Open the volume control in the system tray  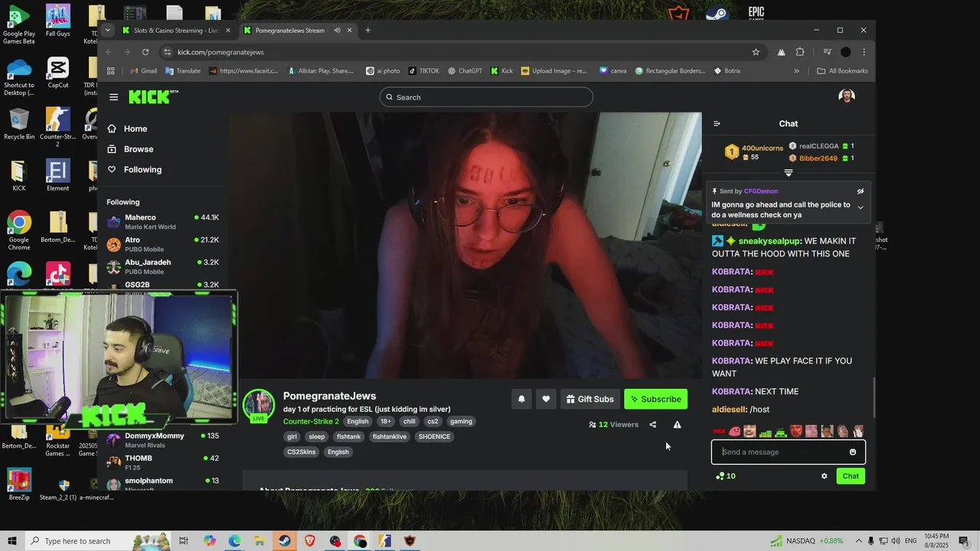pos(897,541)
